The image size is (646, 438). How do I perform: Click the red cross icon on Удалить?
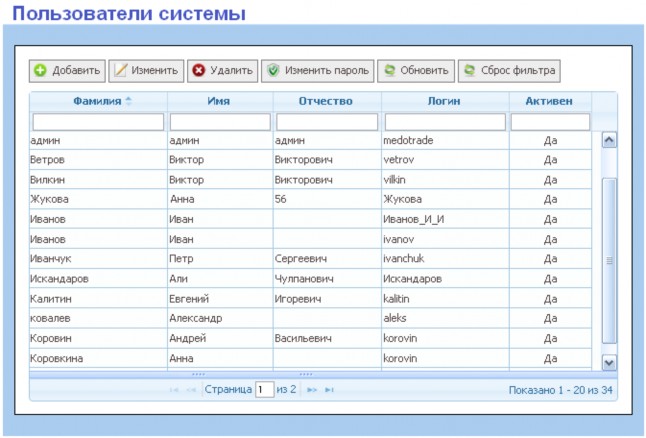tap(199, 70)
